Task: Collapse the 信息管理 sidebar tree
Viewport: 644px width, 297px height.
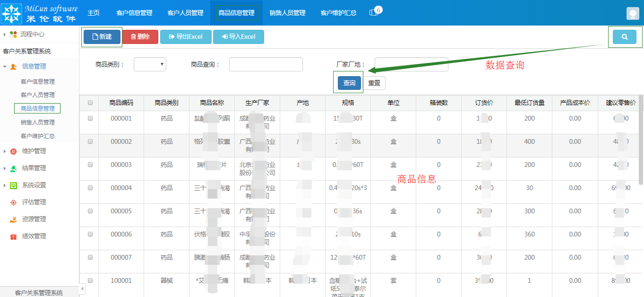Action: point(5,66)
